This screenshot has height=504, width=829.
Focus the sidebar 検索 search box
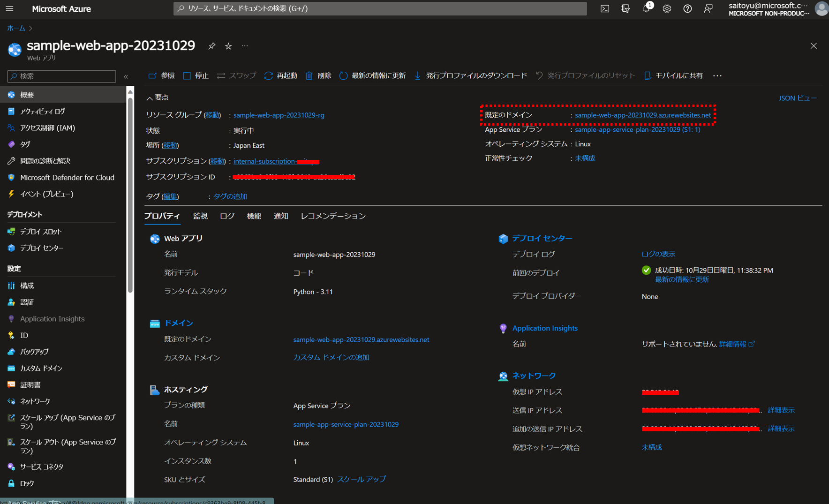pyautogui.click(x=61, y=76)
